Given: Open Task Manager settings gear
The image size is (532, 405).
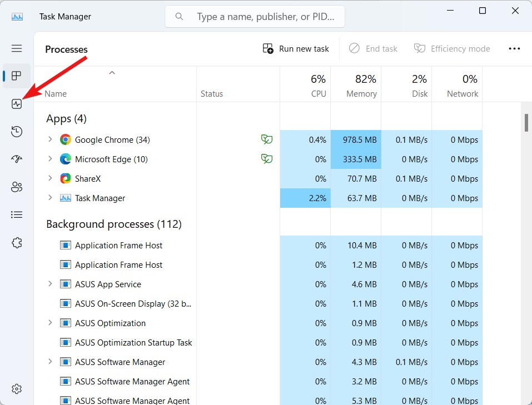Looking at the screenshot, I should click(x=17, y=388).
